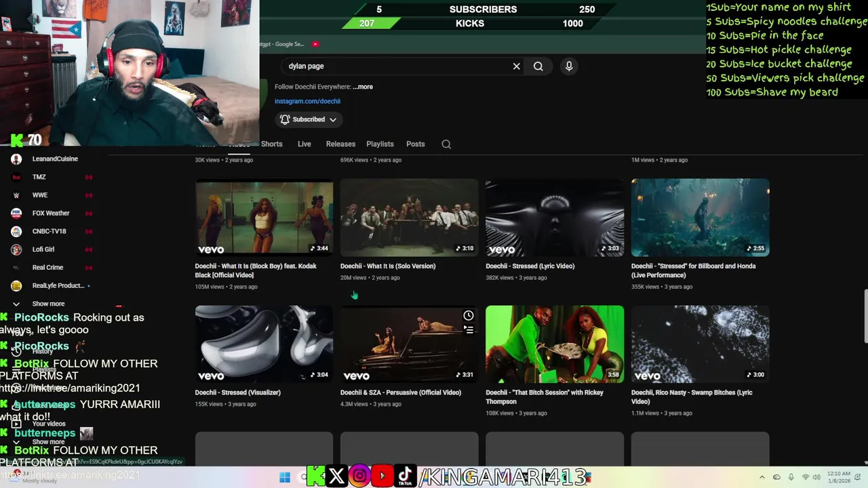Image resolution: width=868 pixels, height=488 pixels.
Task: Play the Rickey Thompson 3:58 thumbnail
Action: pyautogui.click(x=555, y=344)
